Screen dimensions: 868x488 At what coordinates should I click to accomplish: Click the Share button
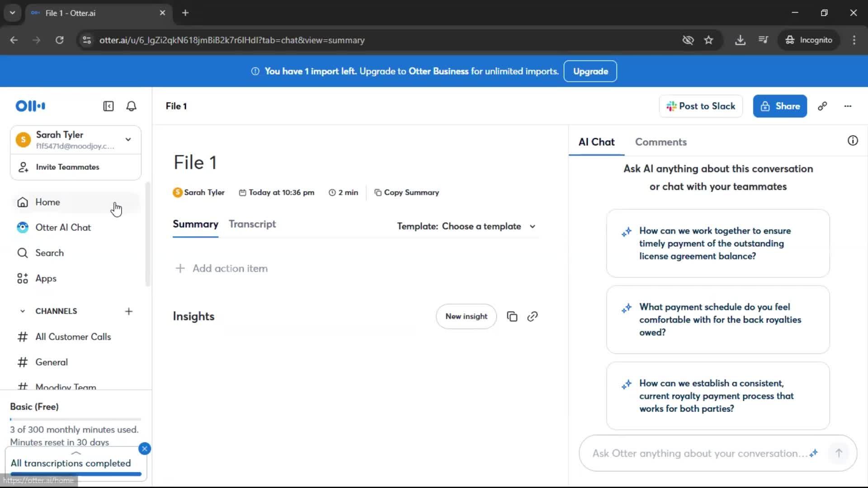[x=780, y=106]
